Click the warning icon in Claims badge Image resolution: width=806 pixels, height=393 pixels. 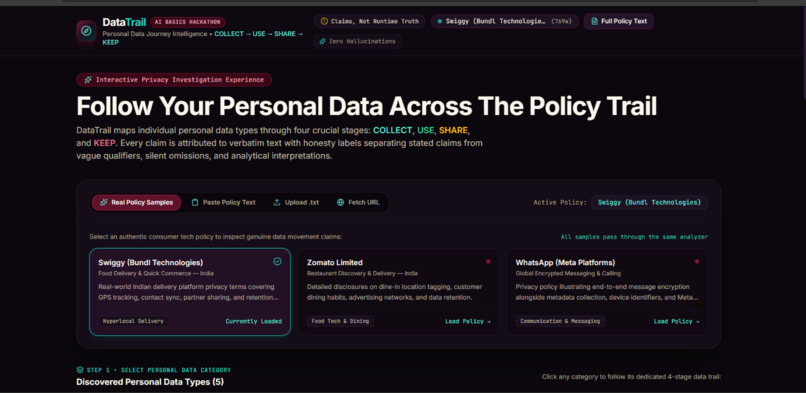coord(324,21)
